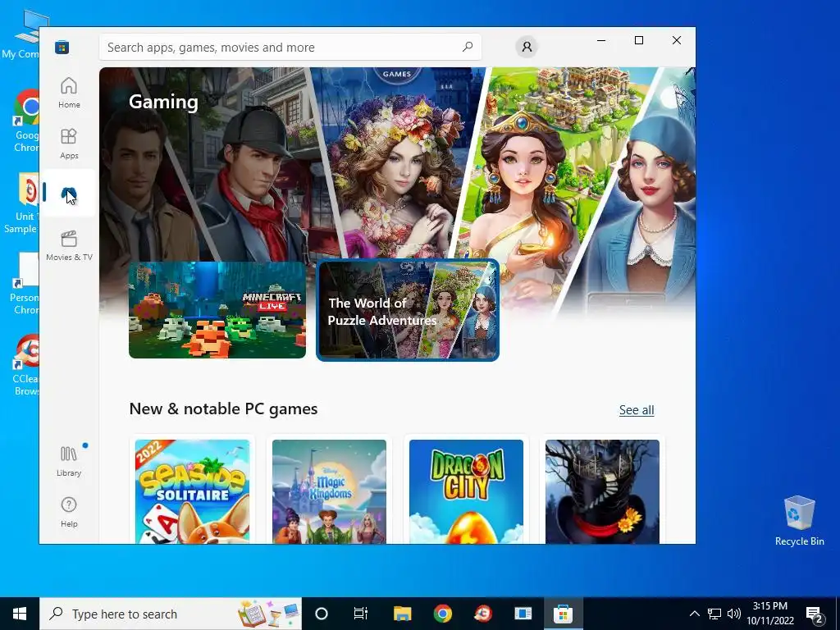Open the volume speaker tray icon
Image resolution: width=840 pixels, height=630 pixels.
(734, 614)
